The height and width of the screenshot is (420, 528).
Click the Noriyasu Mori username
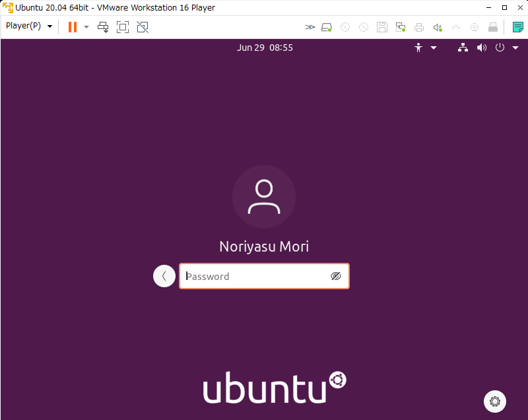point(264,246)
